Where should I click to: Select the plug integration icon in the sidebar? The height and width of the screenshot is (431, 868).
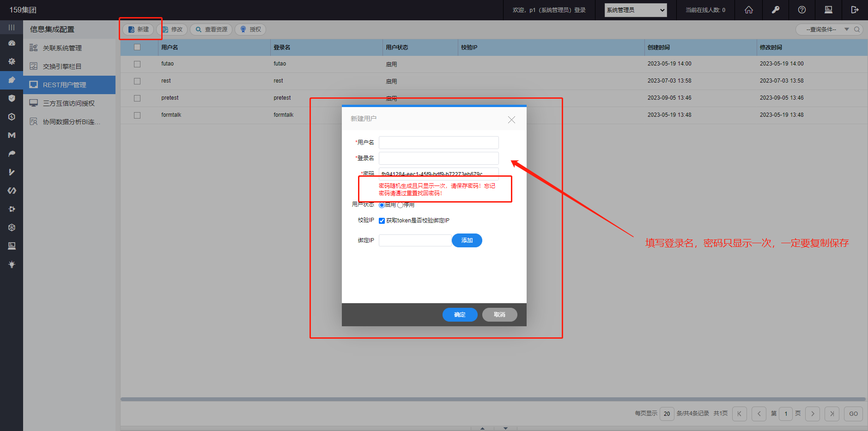(12, 80)
